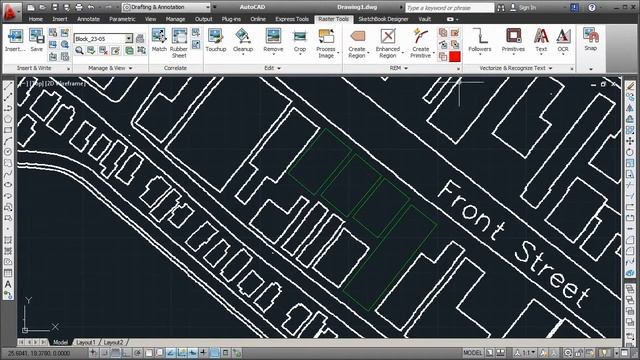Click the [Top] viewport view label
Image resolution: width=640 pixels, height=360 pixels.
point(37,83)
